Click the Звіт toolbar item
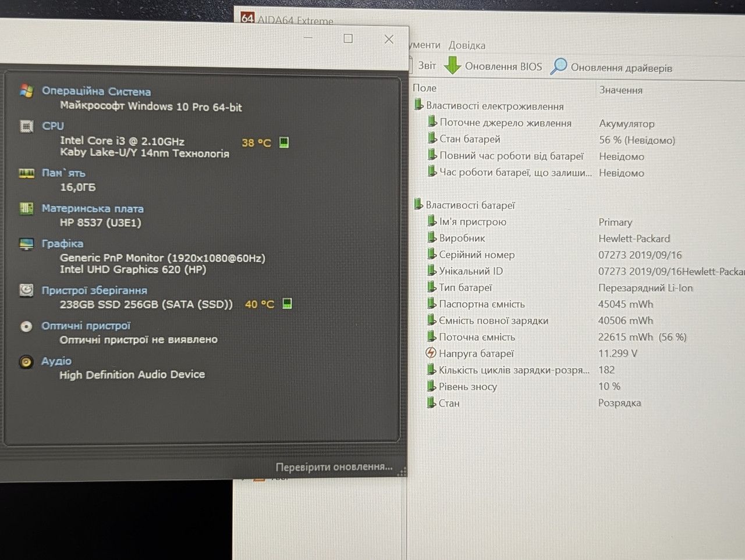 click(x=427, y=66)
